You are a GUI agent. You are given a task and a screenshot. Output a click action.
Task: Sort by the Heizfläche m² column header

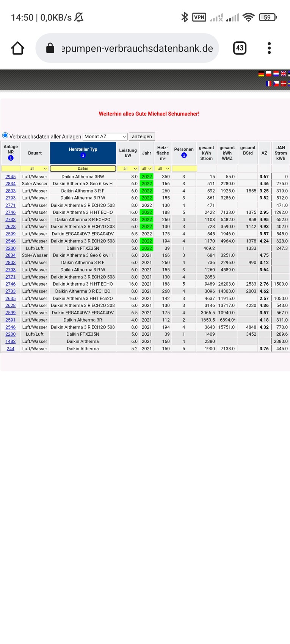[x=163, y=153]
